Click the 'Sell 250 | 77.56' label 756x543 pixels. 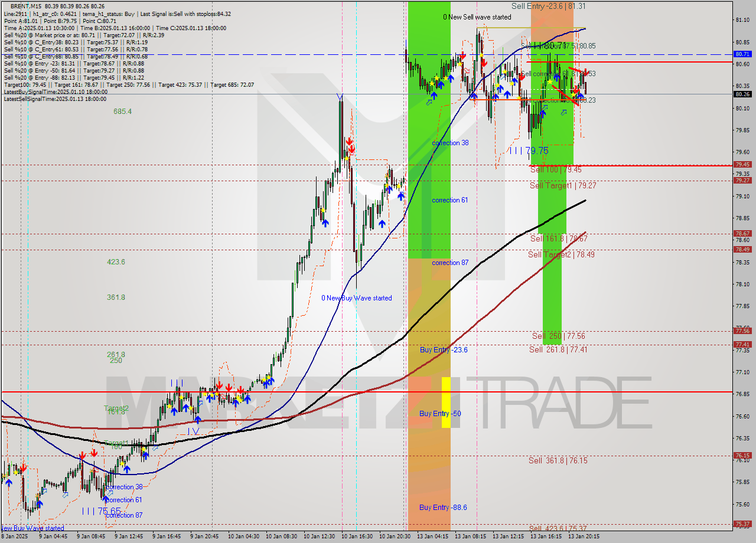coord(559,336)
